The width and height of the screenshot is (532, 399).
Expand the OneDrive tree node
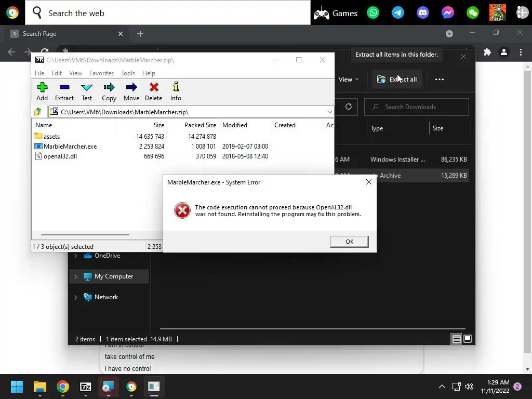(76, 256)
